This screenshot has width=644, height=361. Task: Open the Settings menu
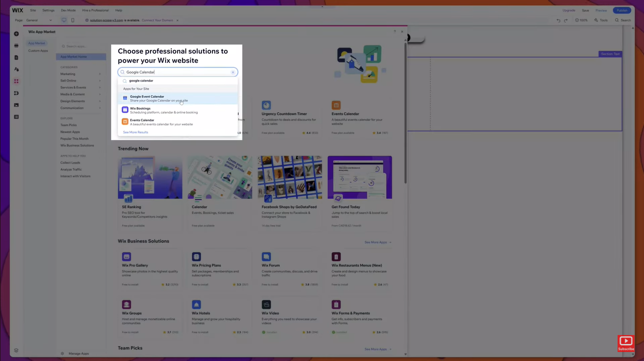point(48,10)
